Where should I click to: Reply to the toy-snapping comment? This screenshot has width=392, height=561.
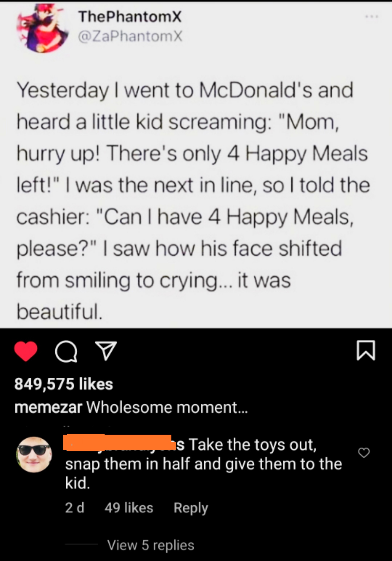pyautogui.click(x=191, y=507)
